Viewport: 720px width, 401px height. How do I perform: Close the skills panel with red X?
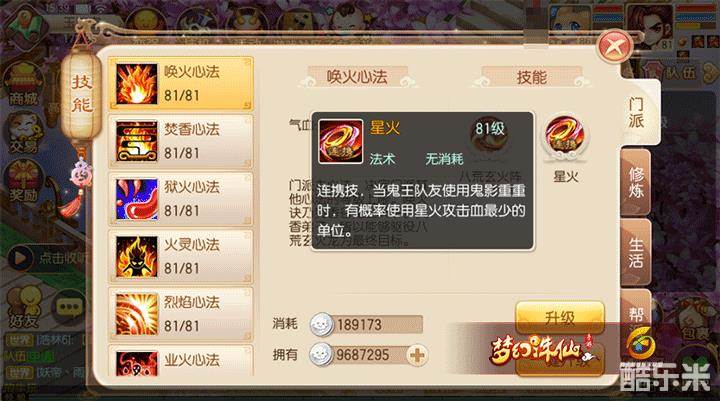[x=615, y=46]
